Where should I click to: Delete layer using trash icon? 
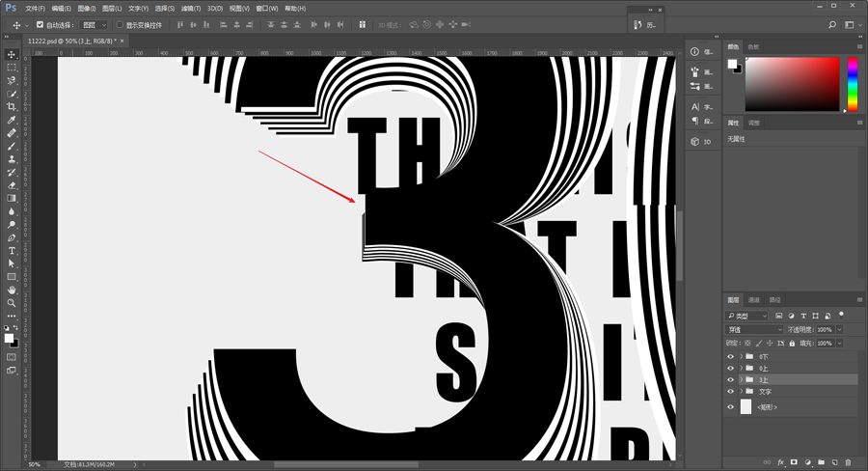click(848, 462)
